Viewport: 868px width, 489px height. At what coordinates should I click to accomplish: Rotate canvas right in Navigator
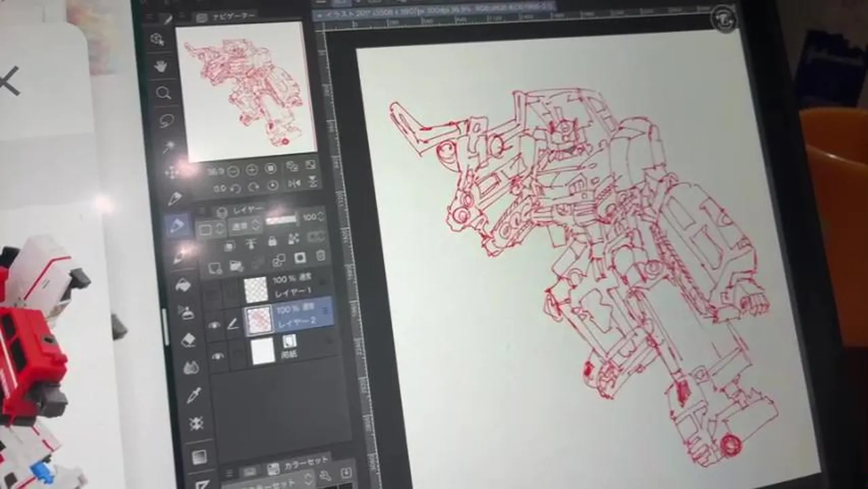[x=253, y=187]
